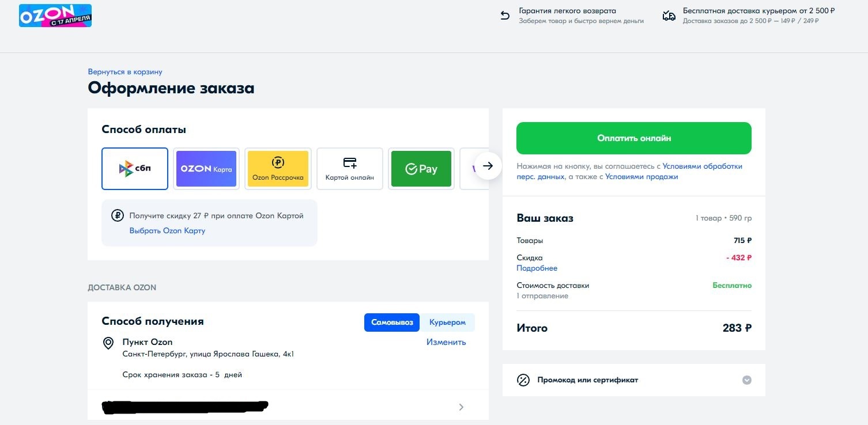The height and width of the screenshot is (425, 868).
Task: Open Подробнее discount details
Action: [x=537, y=268]
